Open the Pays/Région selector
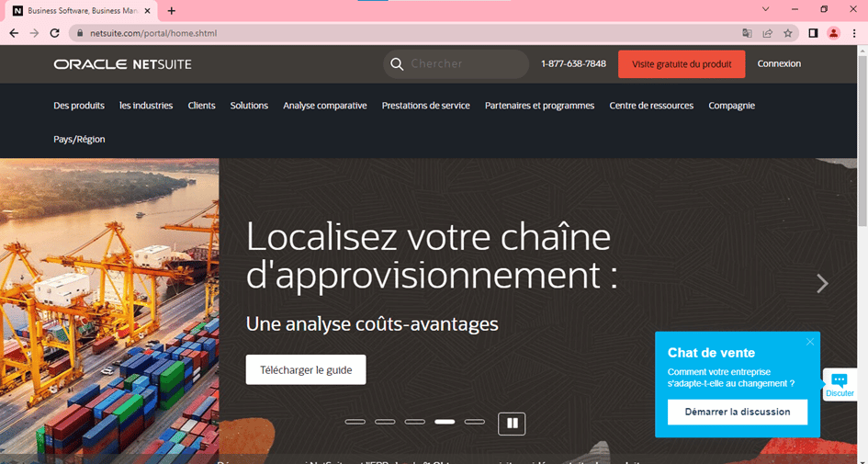Viewport: 868px width, 464px height. pos(79,140)
